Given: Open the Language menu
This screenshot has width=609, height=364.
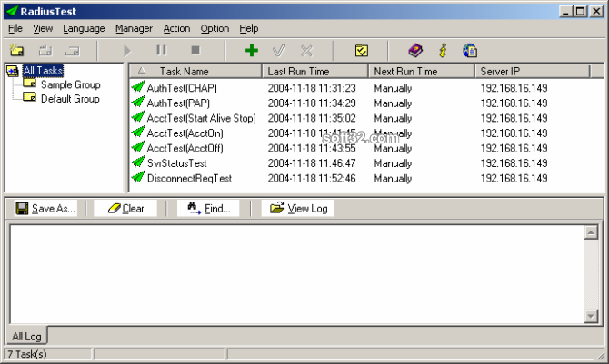Looking at the screenshot, I should click(84, 28).
